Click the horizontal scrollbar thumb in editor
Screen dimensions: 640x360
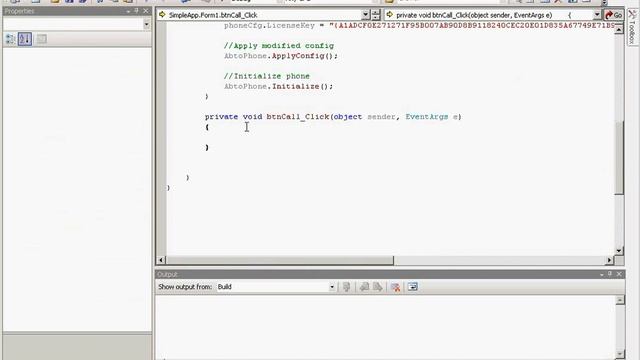click(x=280, y=260)
